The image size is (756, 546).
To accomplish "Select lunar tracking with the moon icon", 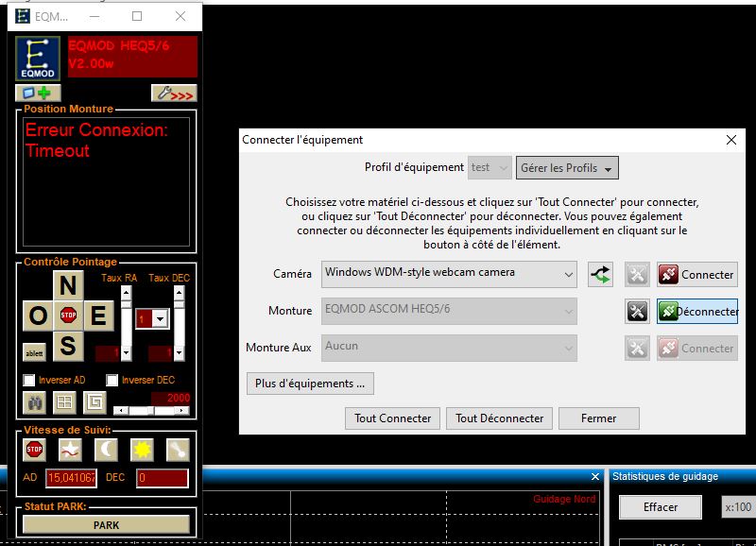I will pos(106,450).
